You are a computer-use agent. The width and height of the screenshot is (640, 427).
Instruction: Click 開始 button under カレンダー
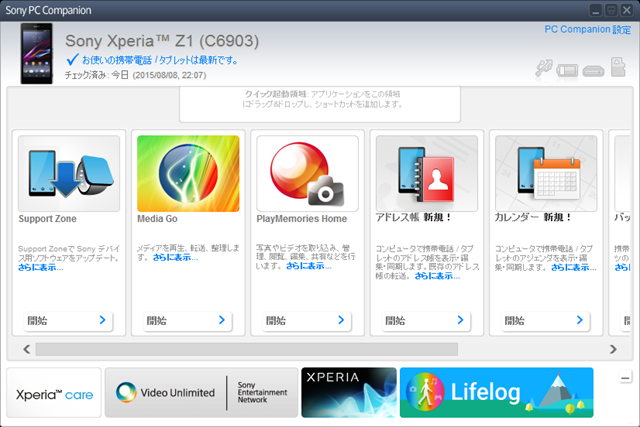click(545, 320)
